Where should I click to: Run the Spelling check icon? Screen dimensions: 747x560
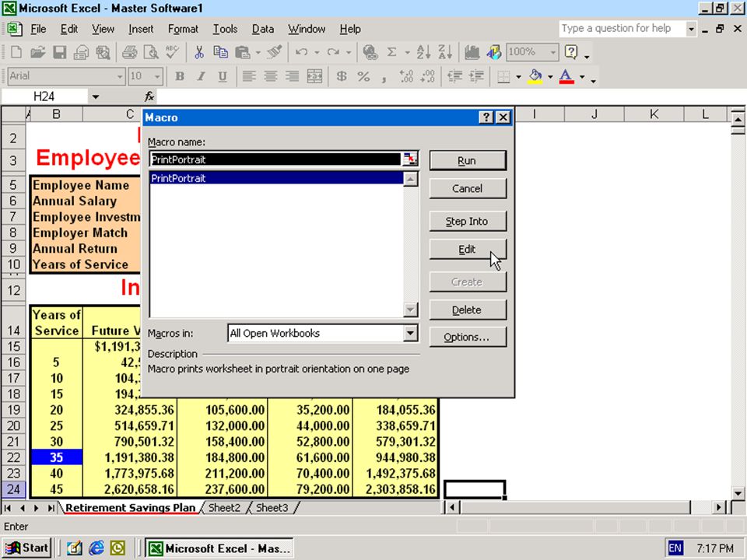click(x=173, y=52)
